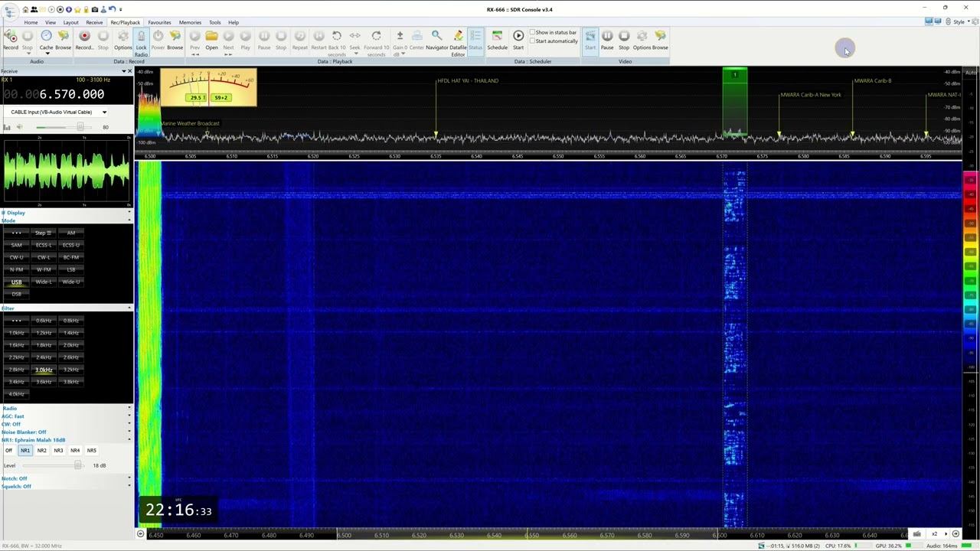Open the Home ribbon tab
Screen dimensions: 980x551
pyautogui.click(x=31, y=22)
